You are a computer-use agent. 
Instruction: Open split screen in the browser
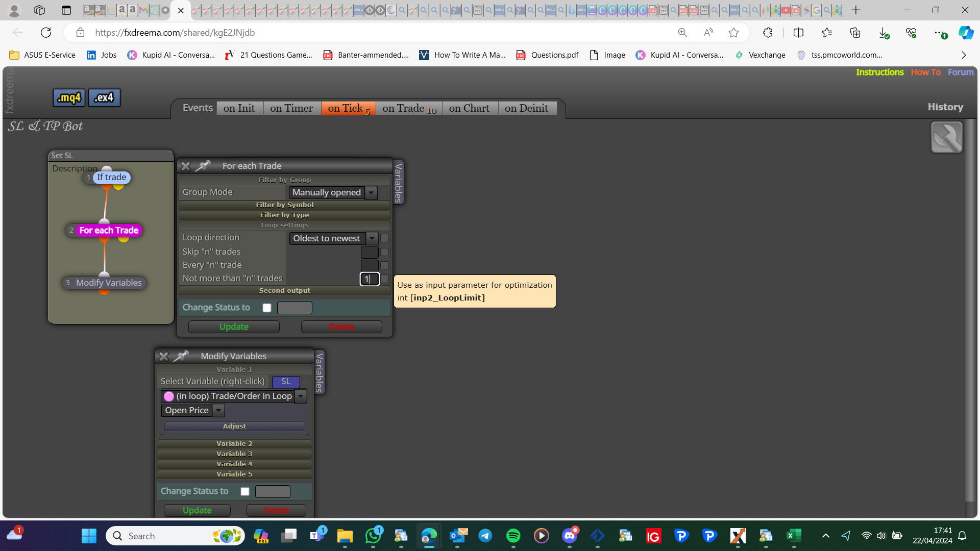click(x=798, y=33)
